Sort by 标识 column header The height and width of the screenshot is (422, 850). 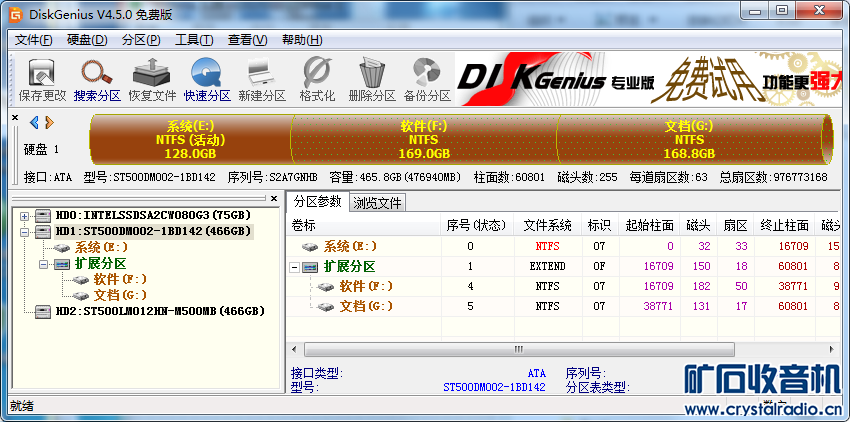(x=600, y=225)
